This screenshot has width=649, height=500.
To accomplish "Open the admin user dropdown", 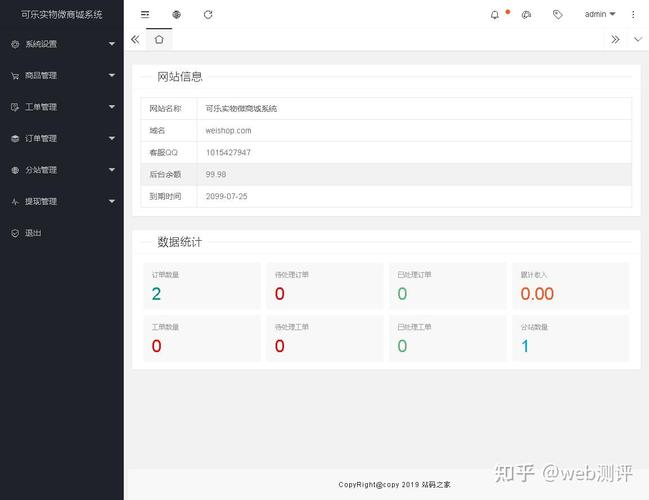I will click(x=600, y=14).
